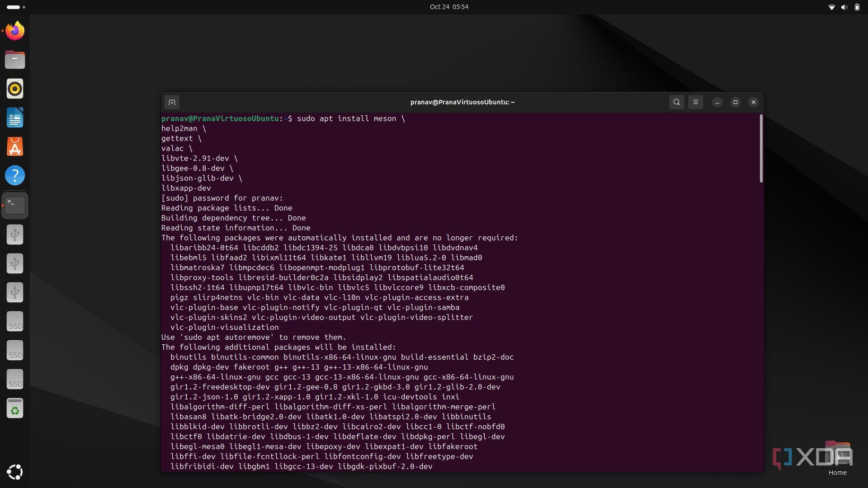Click the battery status icon
Image resolution: width=868 pixels, height=488 pixels.
click(x=857, y=7)
